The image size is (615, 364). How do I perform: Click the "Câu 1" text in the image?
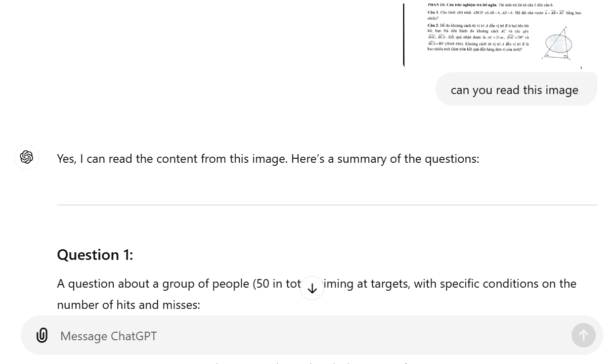tap(433, 13)
